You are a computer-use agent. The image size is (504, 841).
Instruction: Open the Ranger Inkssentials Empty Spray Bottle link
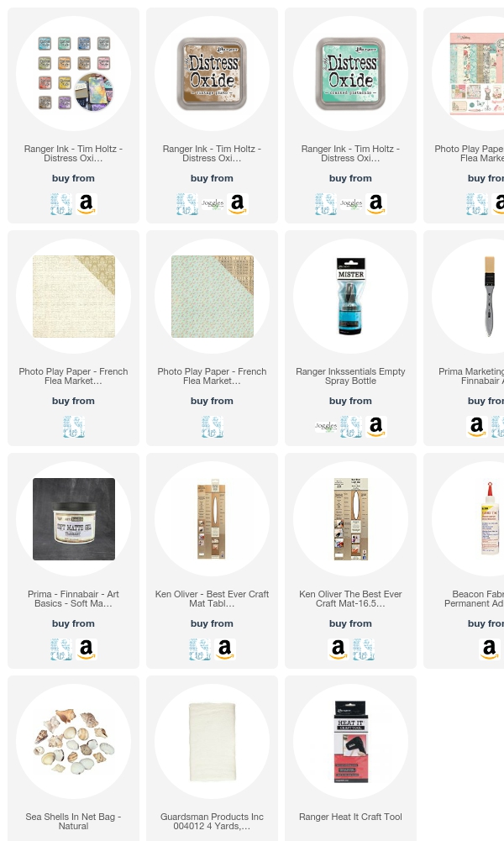tap(350, 376)
